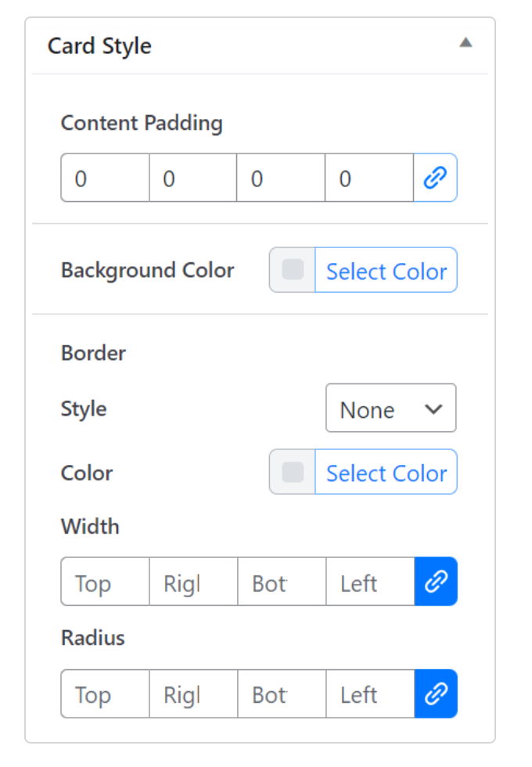Click the Card Style panel header
Image resolution: width=532 pixels, height=767 pixels.
tap(99, 46)
